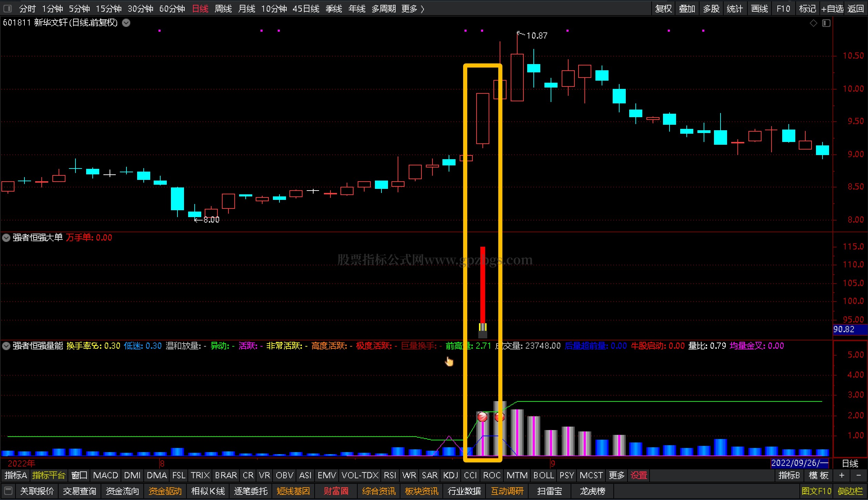The image size is (868, 500).
Task: Click the minus zoom-out button
Action: [x=858, y=475]
